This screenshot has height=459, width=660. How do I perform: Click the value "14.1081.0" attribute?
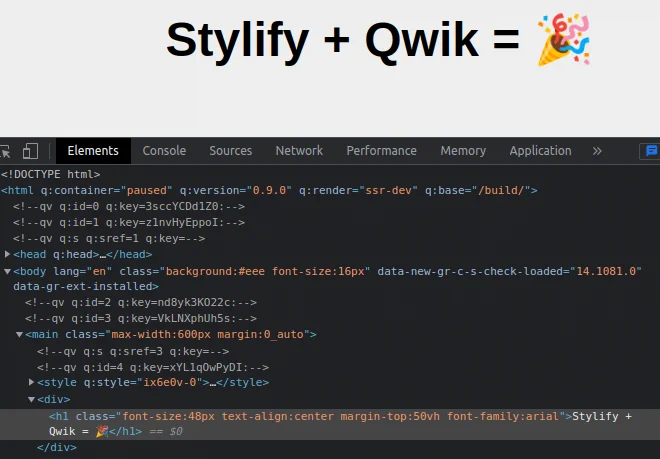[x=606, y=271]
